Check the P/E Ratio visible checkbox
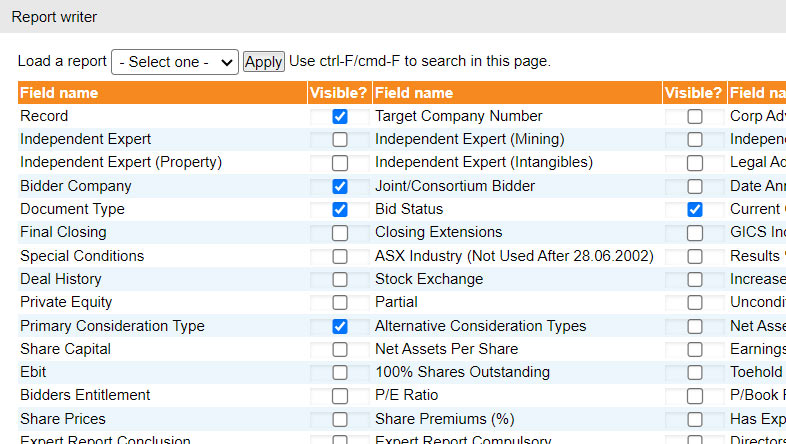The image size is (786, 444). [x=695, y=397]
